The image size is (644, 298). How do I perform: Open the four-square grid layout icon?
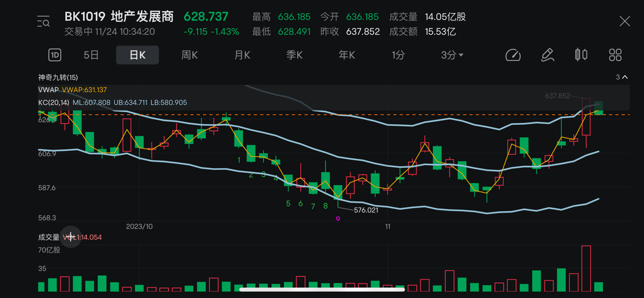click(x=615, y=55)
